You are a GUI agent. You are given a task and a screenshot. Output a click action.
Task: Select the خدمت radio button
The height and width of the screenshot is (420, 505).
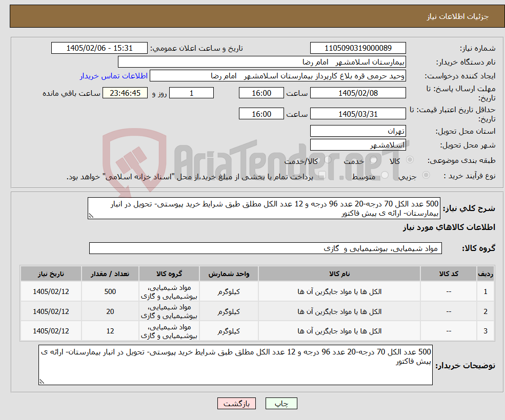point(374,160)
